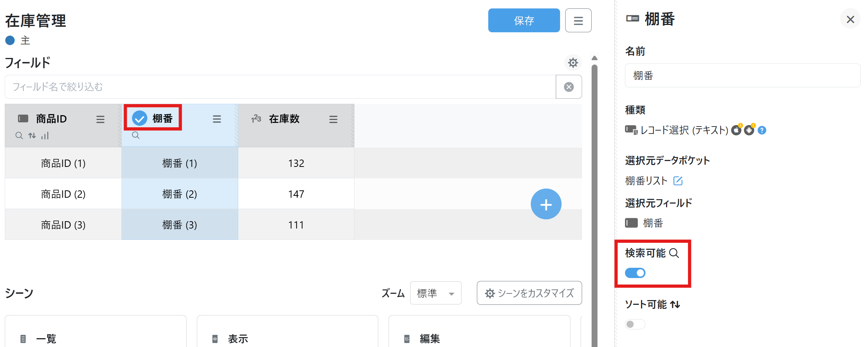Click the field settings gear icon
The height and width of the screenshot is (347, 868).
pyautogui.click(x=573, y=63)
